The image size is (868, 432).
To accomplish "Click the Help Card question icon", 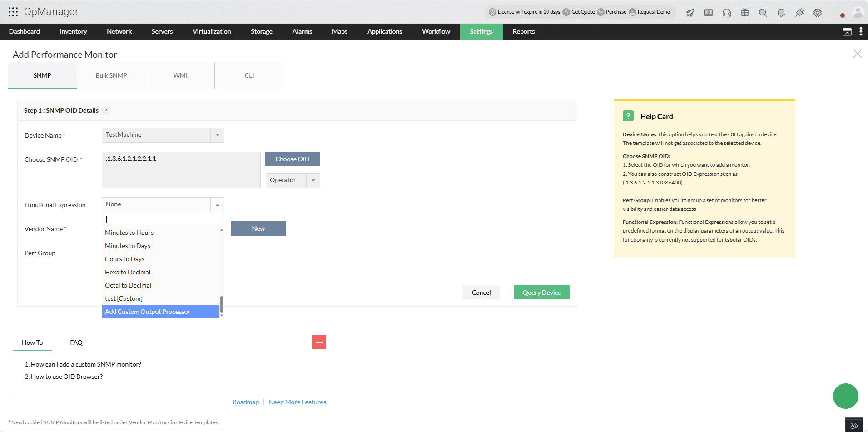I will tap(628, 116).
